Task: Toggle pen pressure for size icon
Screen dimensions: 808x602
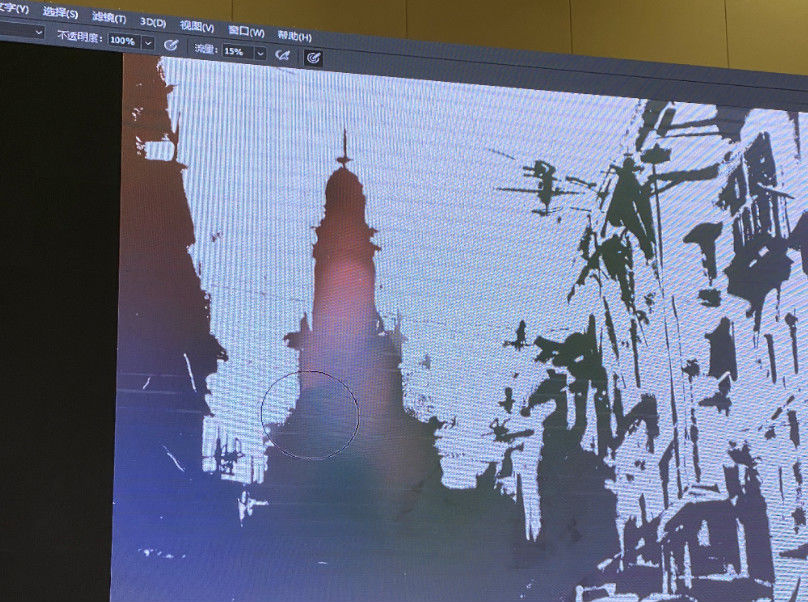Action: [x=313, y=58]
